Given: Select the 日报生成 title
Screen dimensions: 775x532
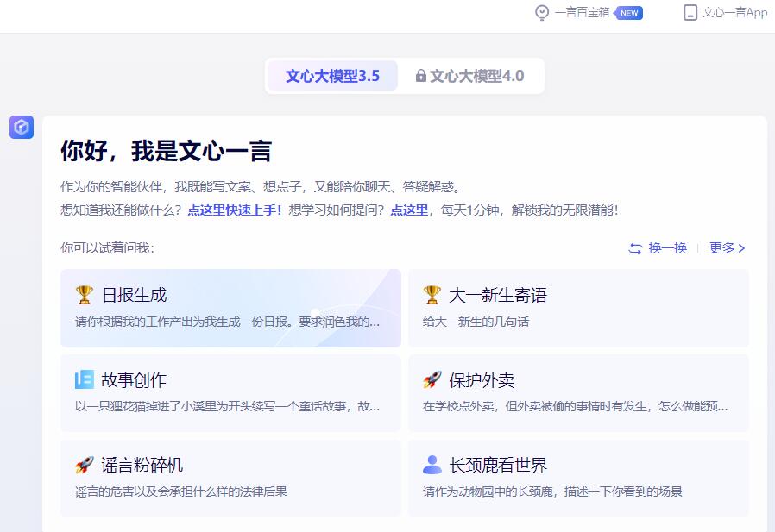Looking at the screenshot, I should (134, 295).
